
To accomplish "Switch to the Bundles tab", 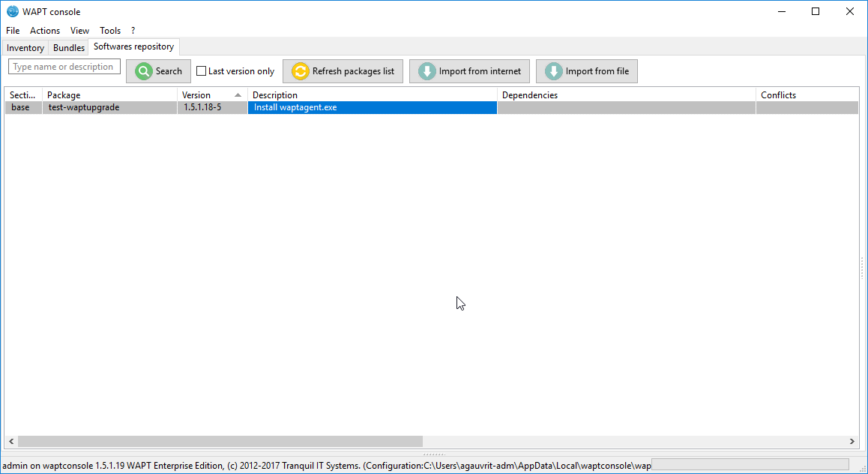I will [69, 47].
